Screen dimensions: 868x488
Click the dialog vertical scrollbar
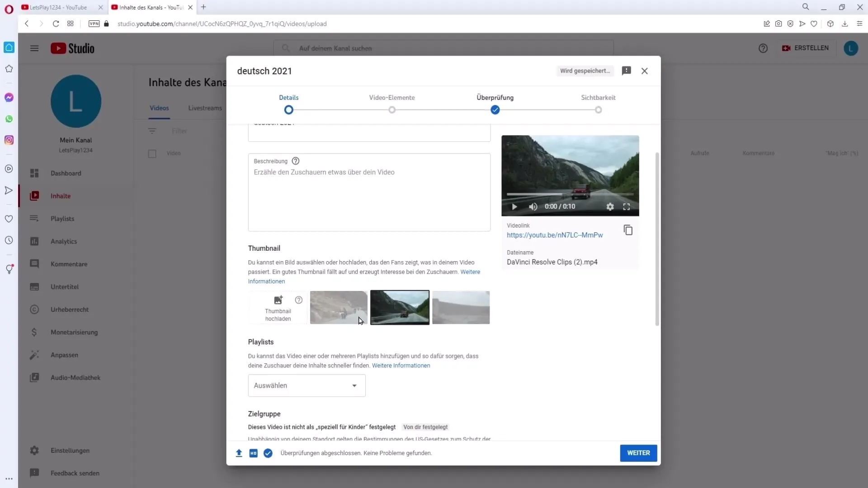pyautogui.click(x=657, y=239)
